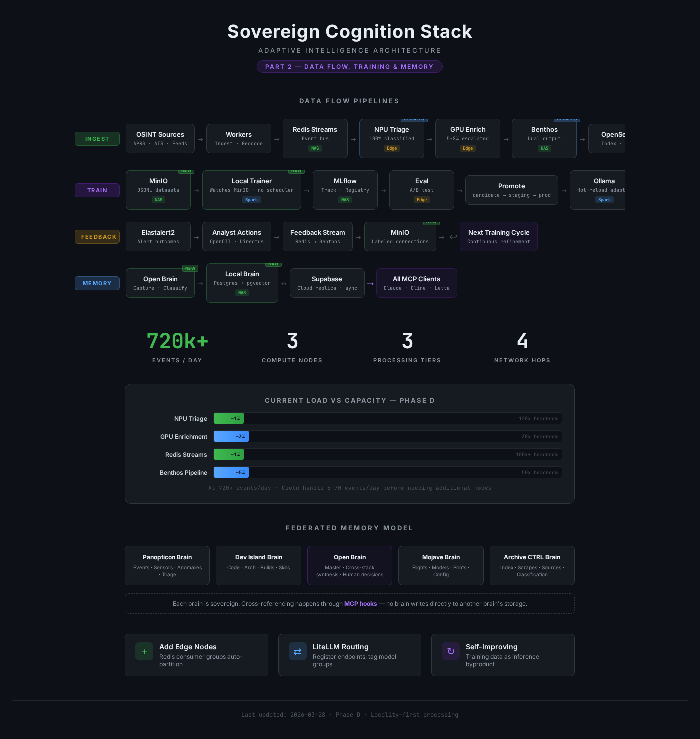Viewport: 700px width, 739px height.
Task: Open the Panopticon Brain card
Action: (167, 565)
